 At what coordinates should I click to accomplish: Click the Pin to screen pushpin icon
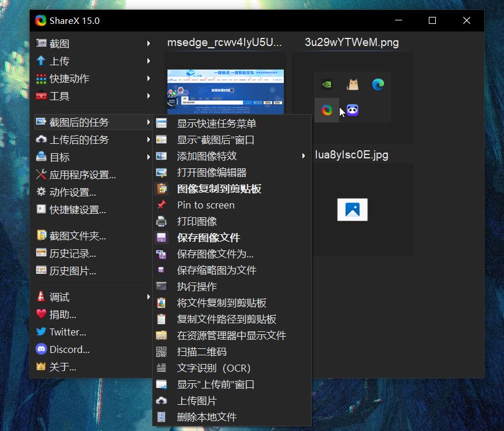coord(161,205)
